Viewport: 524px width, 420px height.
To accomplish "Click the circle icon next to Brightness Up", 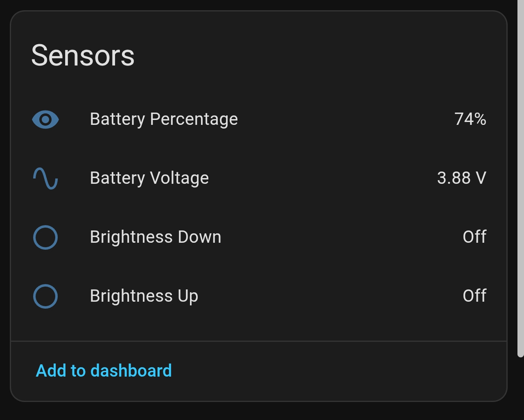I will pos(45,296).
